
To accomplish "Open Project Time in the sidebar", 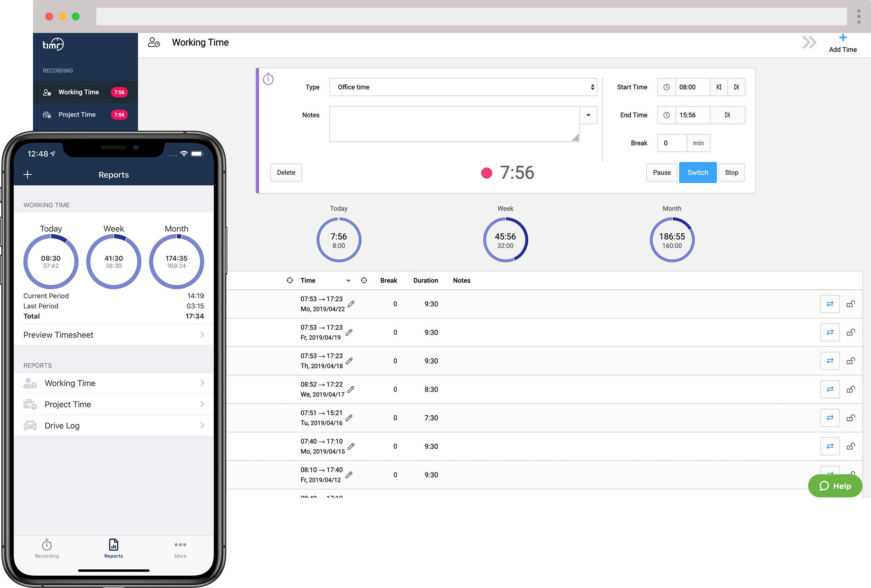I will click(x=85, y=115).
